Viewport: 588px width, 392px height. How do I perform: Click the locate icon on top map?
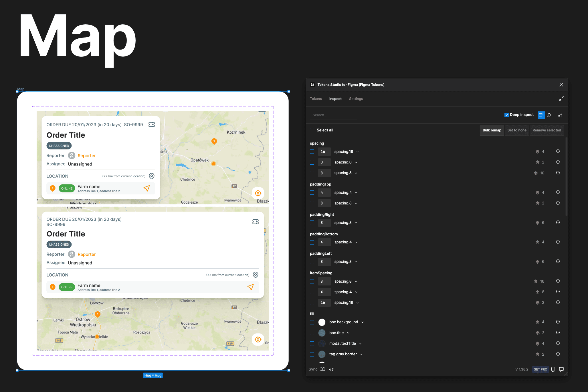[258, 193]
